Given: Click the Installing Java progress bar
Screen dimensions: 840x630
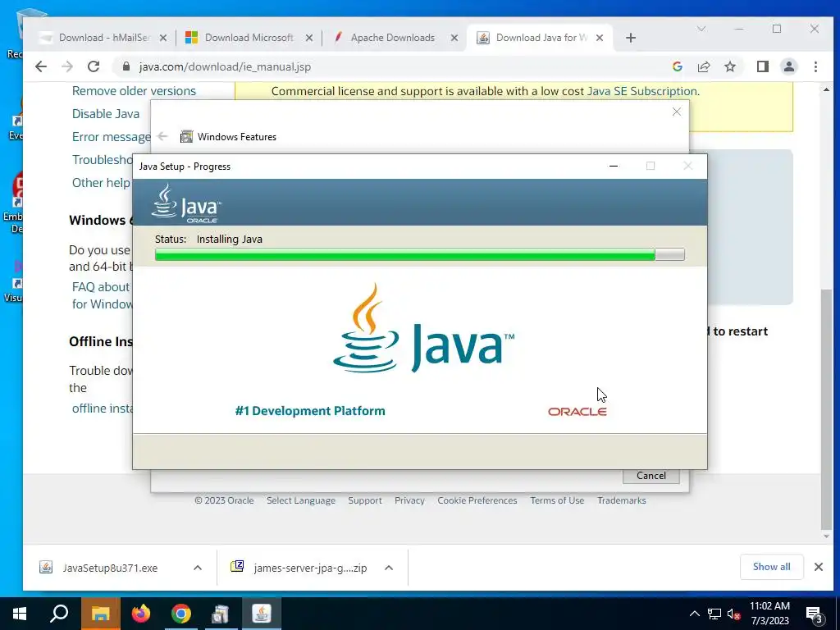Looking at the screenshot, I should [419, 254].
